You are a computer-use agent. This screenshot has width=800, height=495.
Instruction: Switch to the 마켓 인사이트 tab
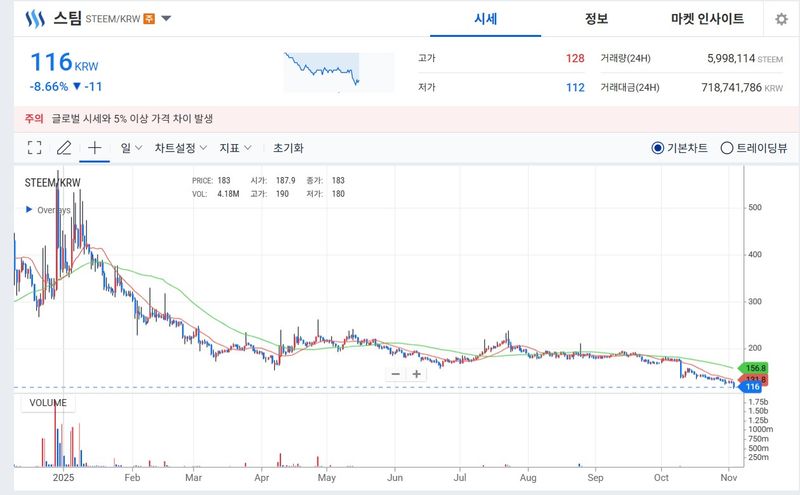tap(707, 19)
